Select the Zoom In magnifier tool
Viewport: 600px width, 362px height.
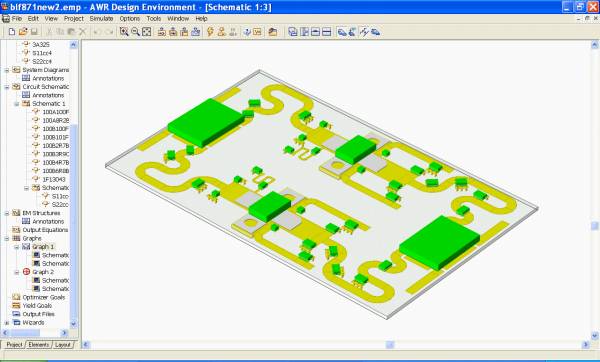click(124, 32)
